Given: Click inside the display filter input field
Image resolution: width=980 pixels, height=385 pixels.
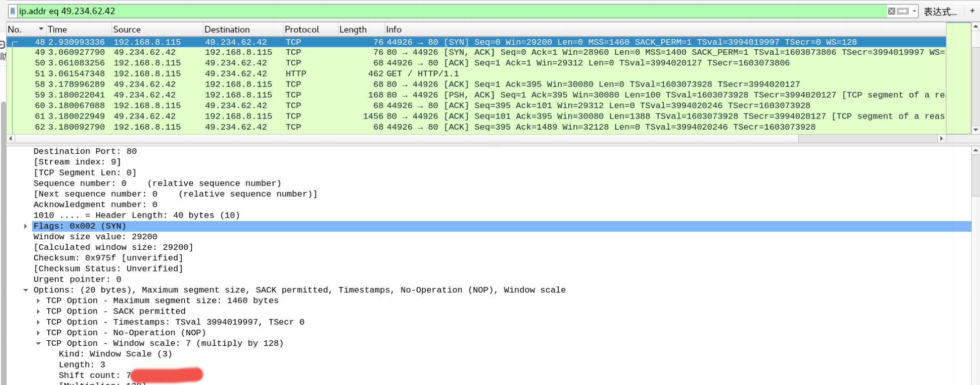Looking at the screenshot, I should 452,11.
